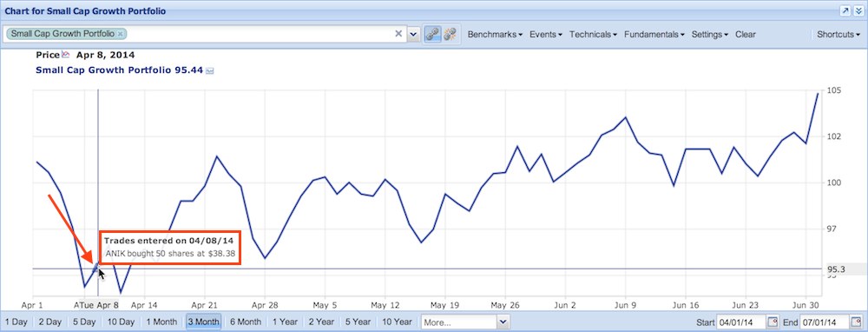This screenshot has width=868, height=332.
Task: Click the Apr 1 x-axis label
Action: pos(32,305)
